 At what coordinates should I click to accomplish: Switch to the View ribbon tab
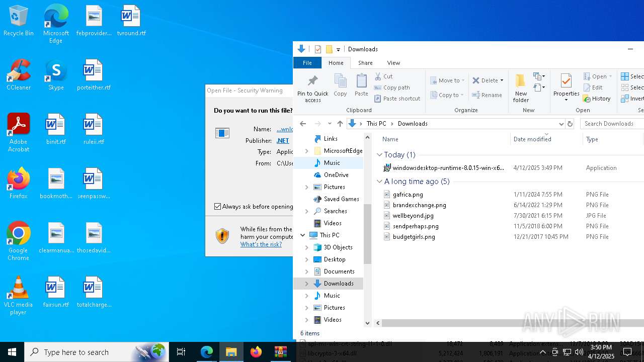(x=393, y=63)
